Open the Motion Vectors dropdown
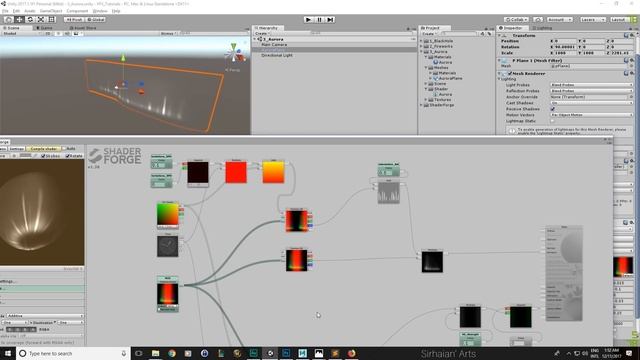 (x=591, y=115)
